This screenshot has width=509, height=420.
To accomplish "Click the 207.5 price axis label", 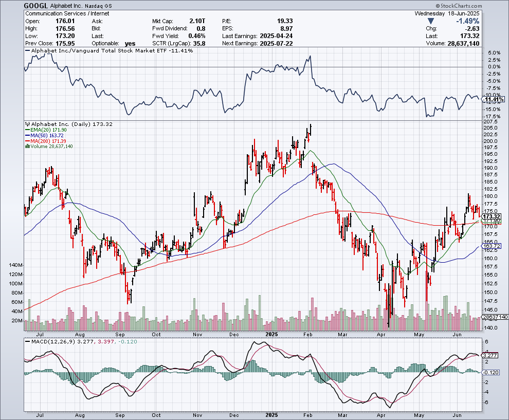I will pos(490,121).
